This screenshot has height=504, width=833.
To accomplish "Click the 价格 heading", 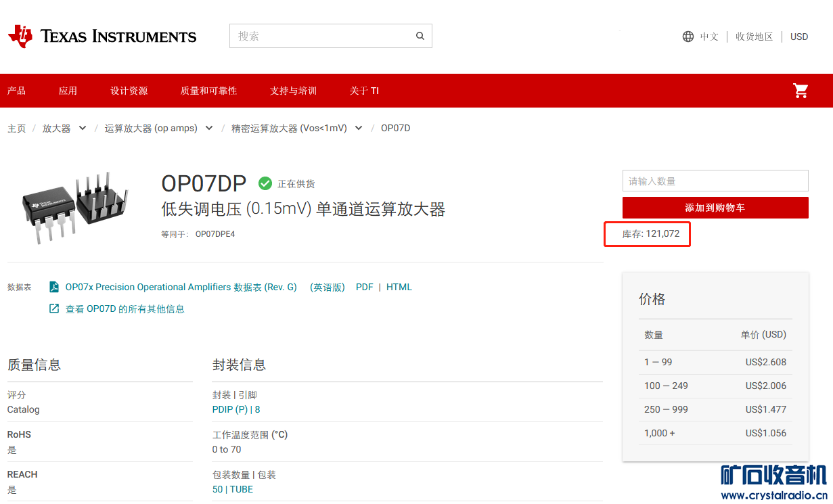I will coord(652,299).
